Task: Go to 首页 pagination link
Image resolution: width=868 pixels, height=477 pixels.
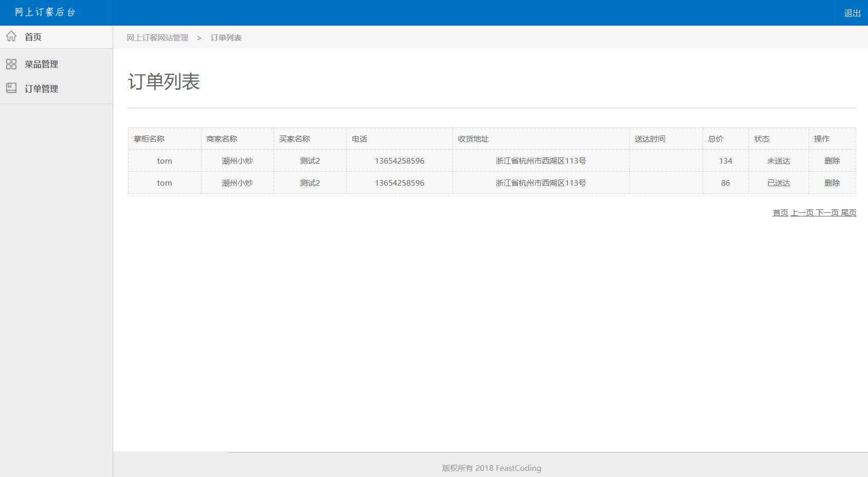Action: (x=780, y=212)
